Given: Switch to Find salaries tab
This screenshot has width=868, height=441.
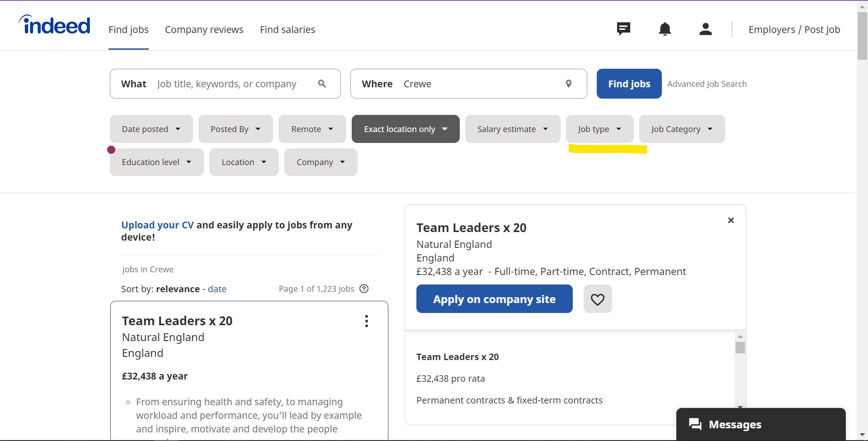Looking at the screenshot, I should click(287, 29).
